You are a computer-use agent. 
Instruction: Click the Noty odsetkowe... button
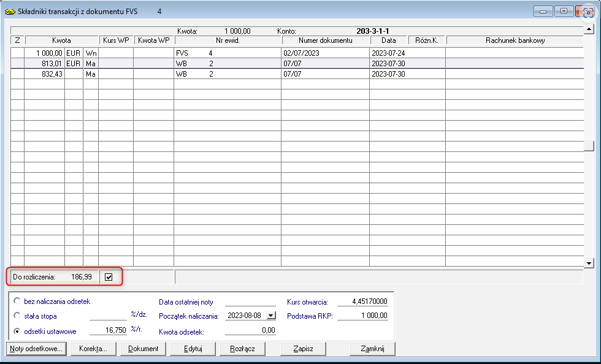36,349
